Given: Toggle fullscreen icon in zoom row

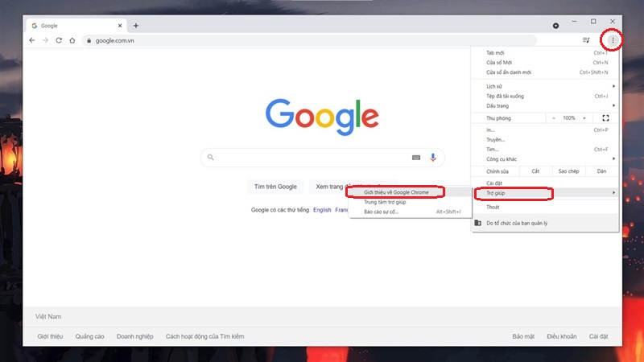Looking at the screenshot, I should (x=605, y=118).
